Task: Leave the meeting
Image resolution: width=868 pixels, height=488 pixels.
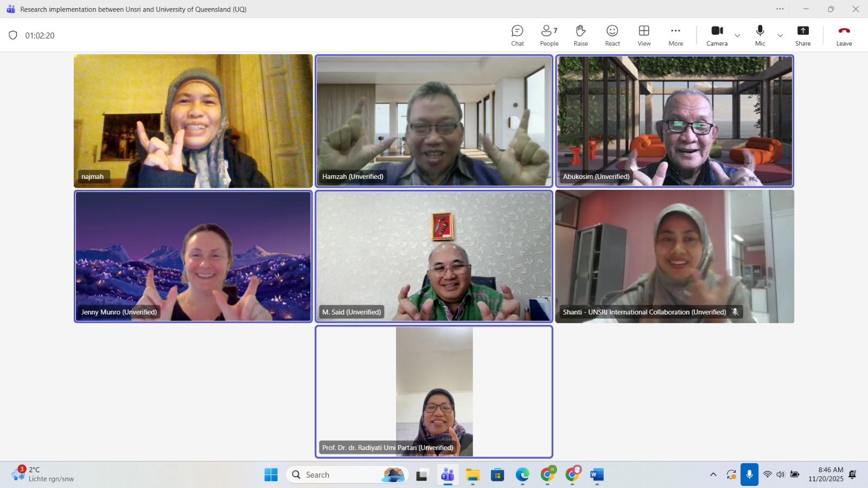Action: [844, 35]
